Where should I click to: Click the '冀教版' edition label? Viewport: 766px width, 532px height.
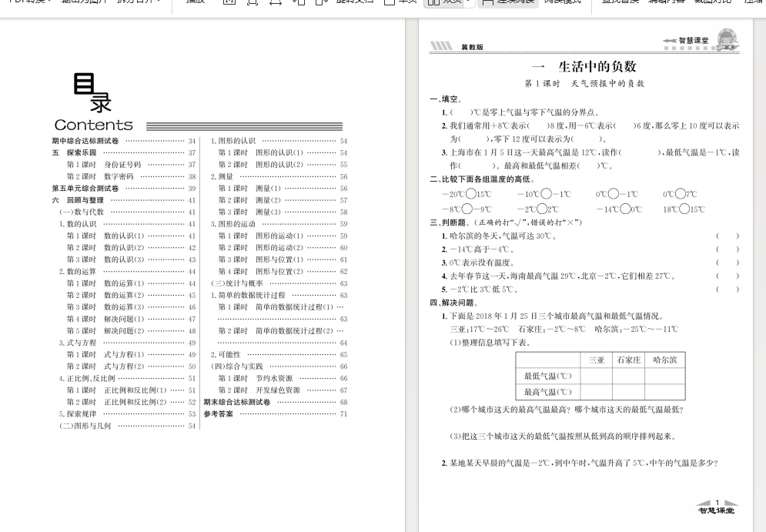[472, 47]
